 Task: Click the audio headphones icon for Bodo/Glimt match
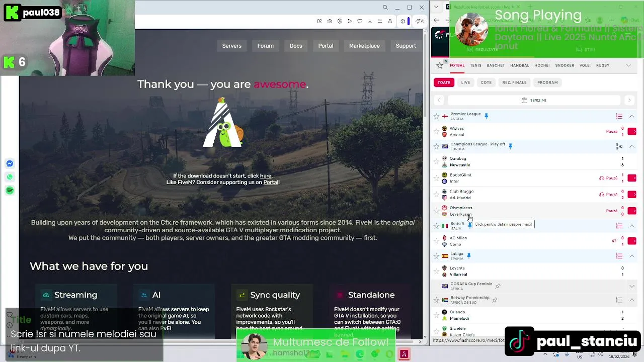coord(602,178)
